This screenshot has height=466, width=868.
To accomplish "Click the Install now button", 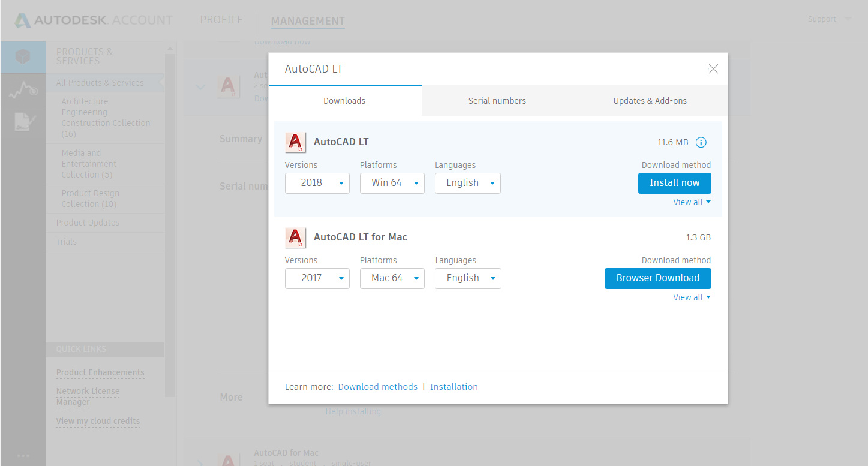I will pyautogui.click(x=675, y=183).
